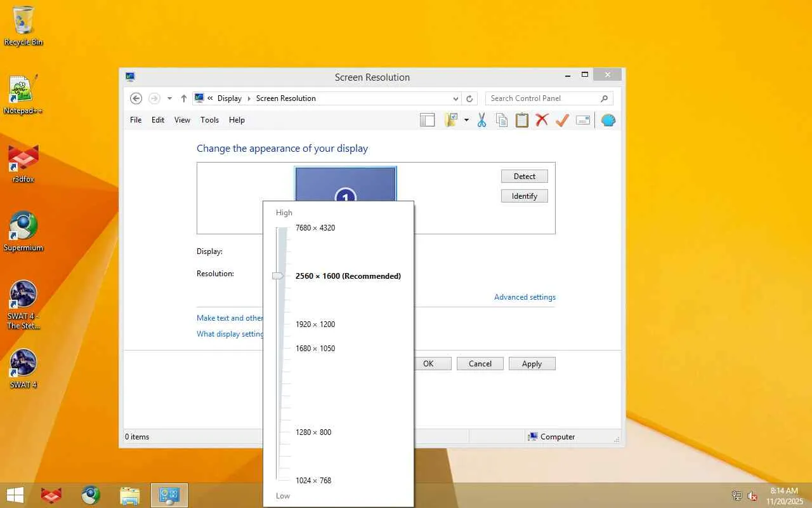
Task: Select the 'SWAT 4 - The Stet...' desktop shortcut
Action: point(23,305)
